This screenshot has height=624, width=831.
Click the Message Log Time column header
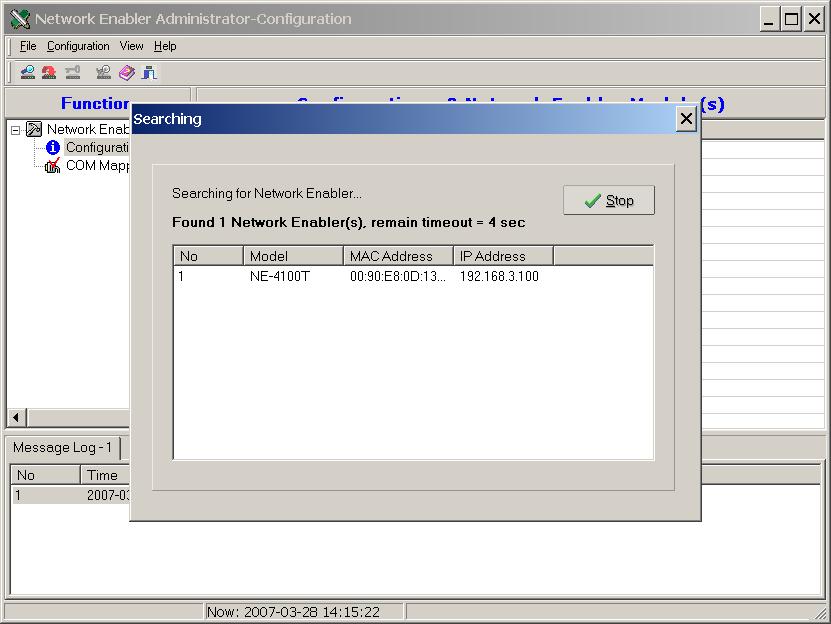tap(105, 475)
